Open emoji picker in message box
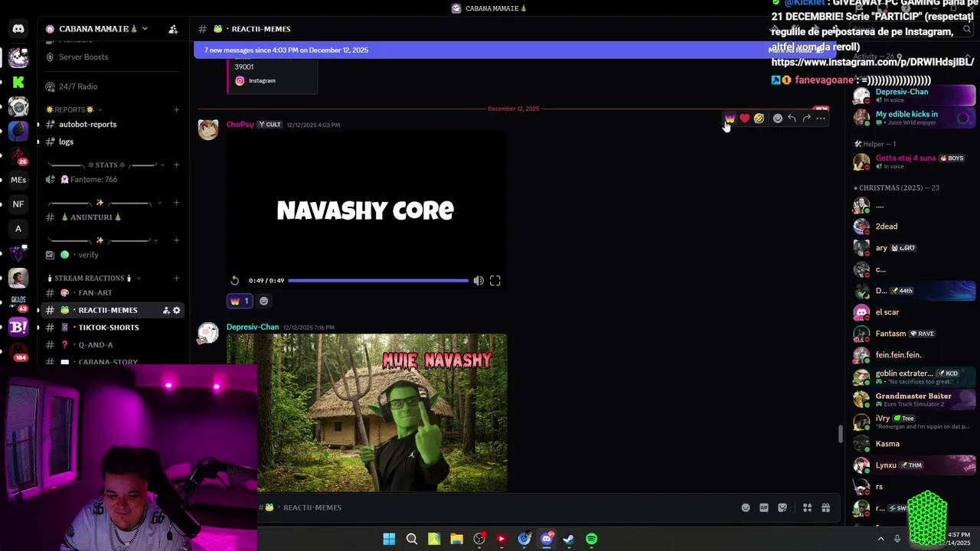Viewport: 980px width, 551px height. [746, 507]
